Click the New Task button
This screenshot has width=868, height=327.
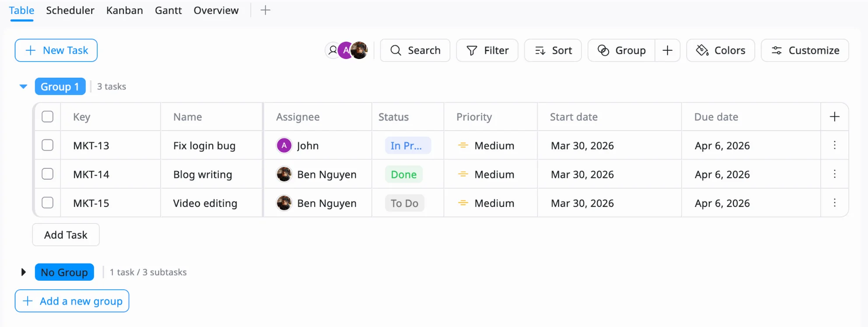56,50
